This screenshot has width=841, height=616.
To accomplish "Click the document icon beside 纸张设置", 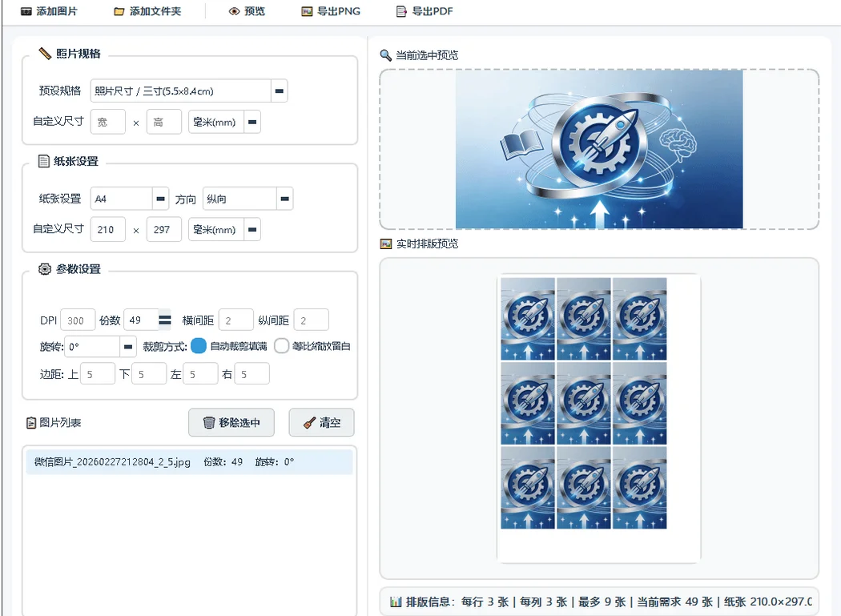I will [x=43, y=161].
